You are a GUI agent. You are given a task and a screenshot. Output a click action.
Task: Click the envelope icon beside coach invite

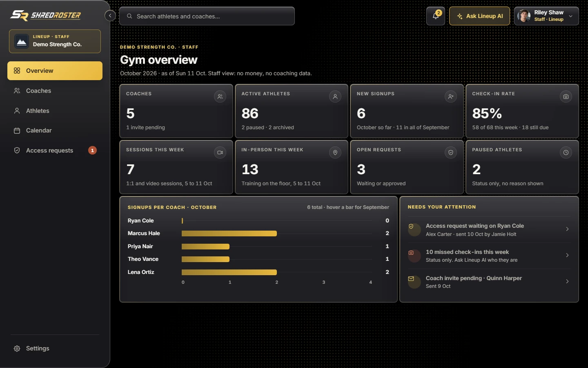[x=411, y=279]
